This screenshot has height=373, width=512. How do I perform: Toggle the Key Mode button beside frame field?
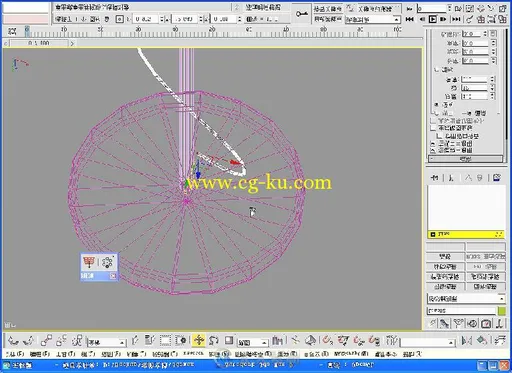point(409,9)
